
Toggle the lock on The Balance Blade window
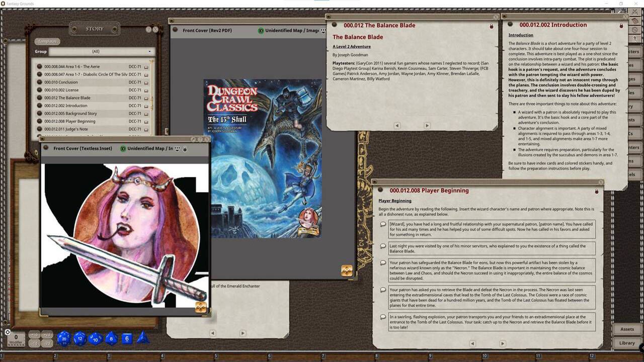tap(492, 27)
